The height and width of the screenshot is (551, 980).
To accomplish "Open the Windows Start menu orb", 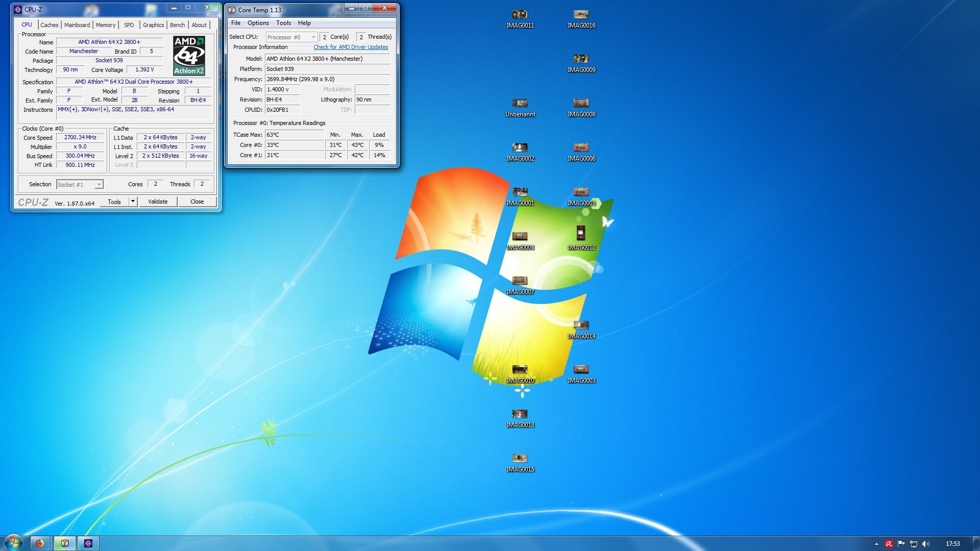I will (x=13, y=543).
